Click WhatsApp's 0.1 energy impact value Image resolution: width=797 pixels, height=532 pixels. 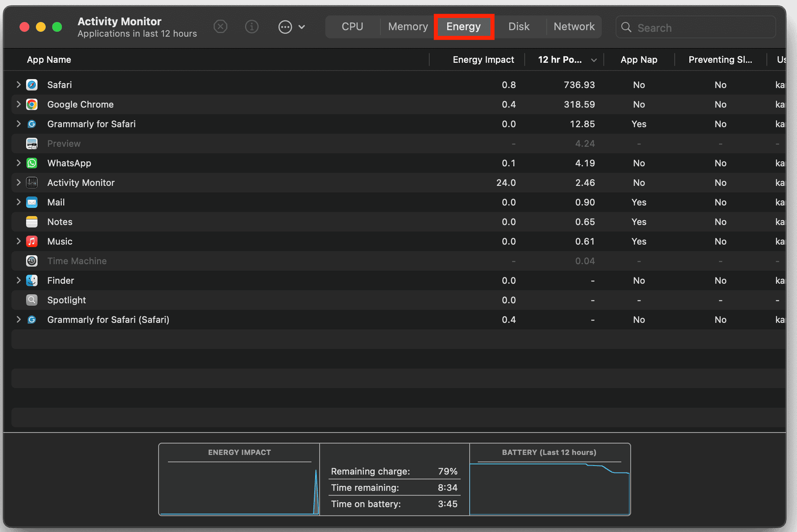click(x=509, y=163)
